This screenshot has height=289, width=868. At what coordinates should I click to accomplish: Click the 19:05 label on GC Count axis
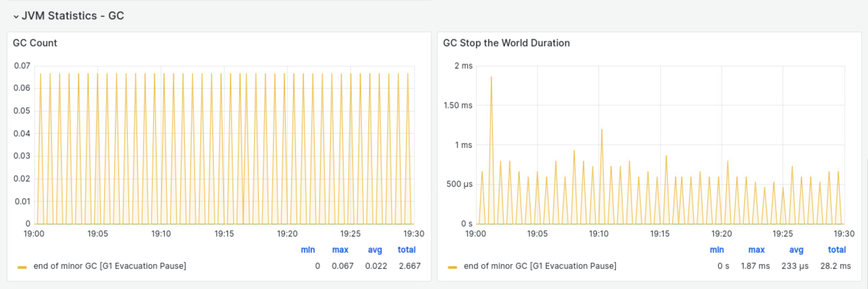click(x=98, y=234)
